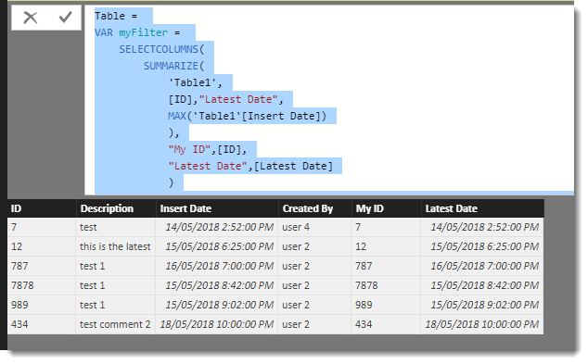
Task: Select the My ID cell with value 434
Action: [x=386, y=325]
